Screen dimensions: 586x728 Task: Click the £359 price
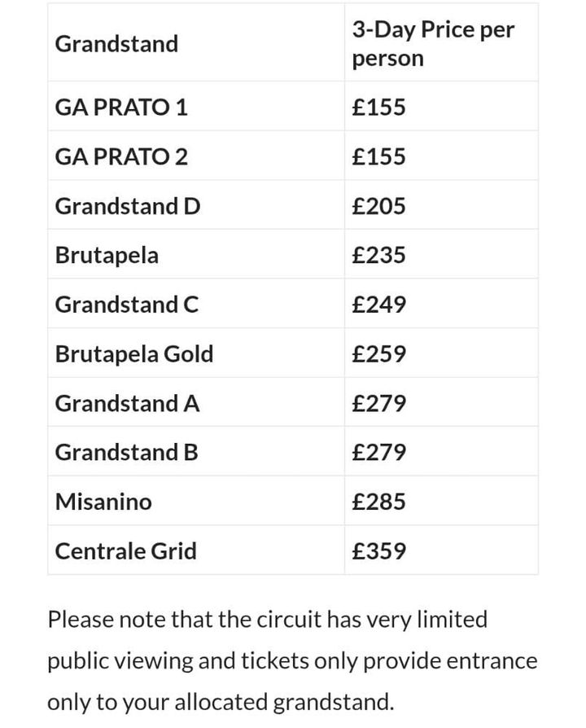(x=378, y=551)
